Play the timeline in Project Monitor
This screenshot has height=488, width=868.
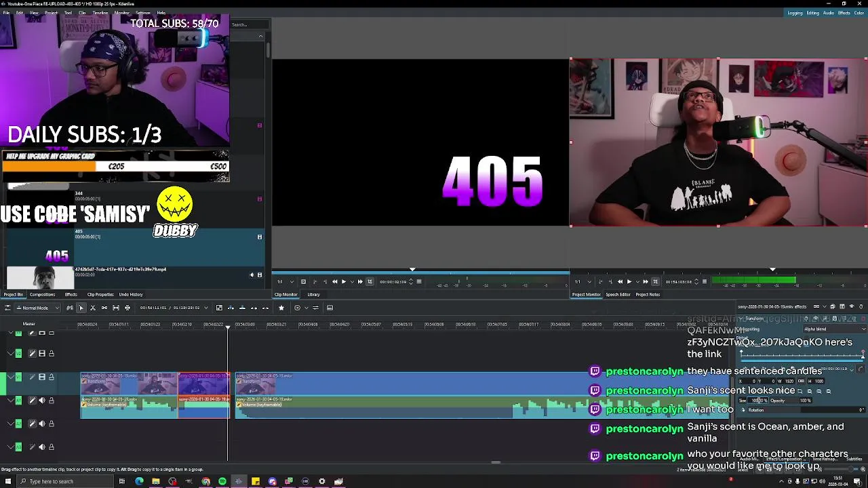[x=629, y=281]
